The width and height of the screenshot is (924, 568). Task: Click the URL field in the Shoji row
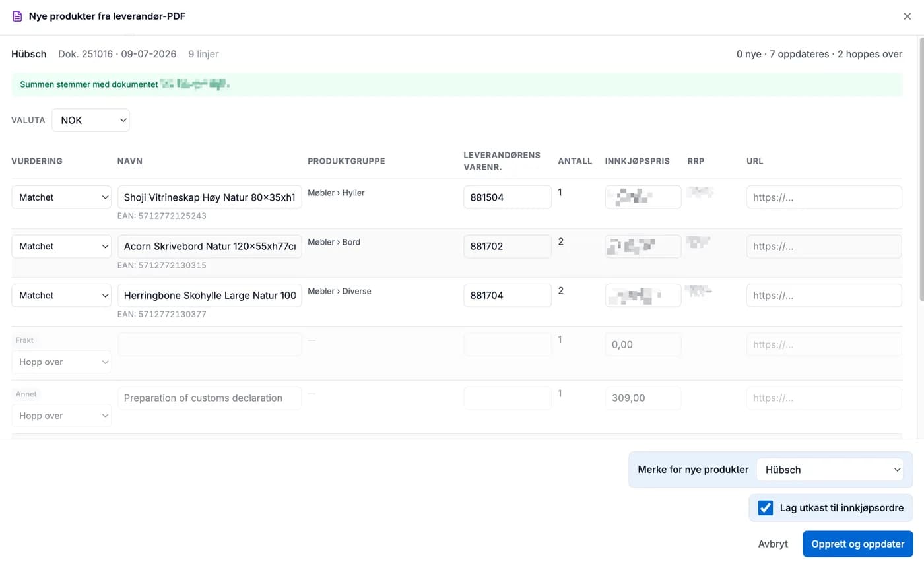point(824,197)
